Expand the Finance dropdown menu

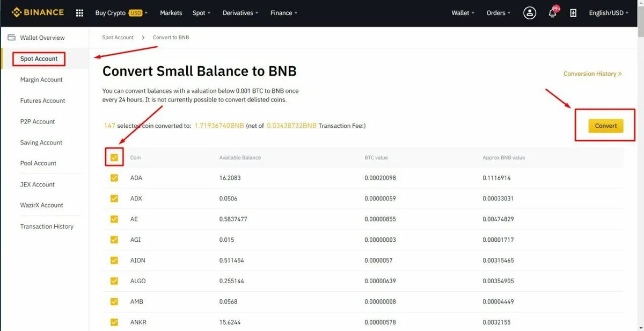(284, 13)
